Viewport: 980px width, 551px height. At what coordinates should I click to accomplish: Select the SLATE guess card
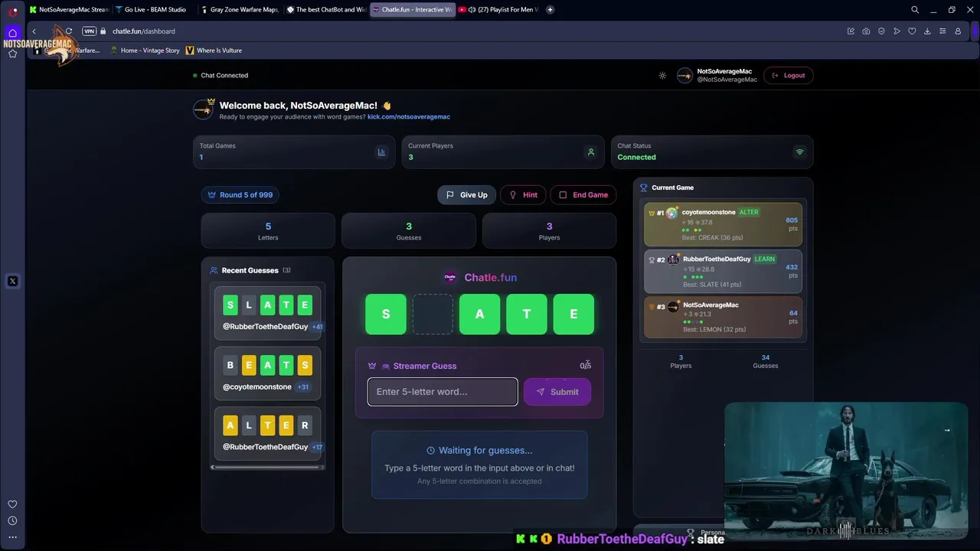pyautogui.click(x=267, y=314)
